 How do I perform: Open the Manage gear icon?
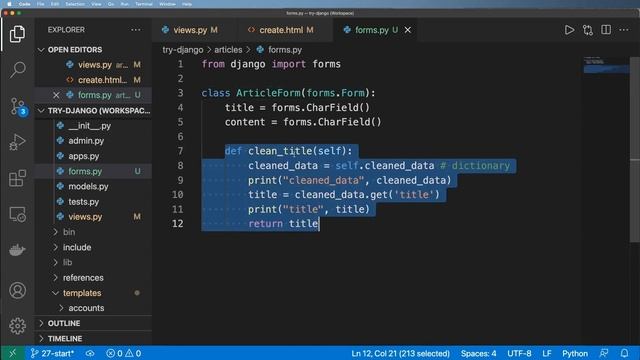(x=17, y=326)
